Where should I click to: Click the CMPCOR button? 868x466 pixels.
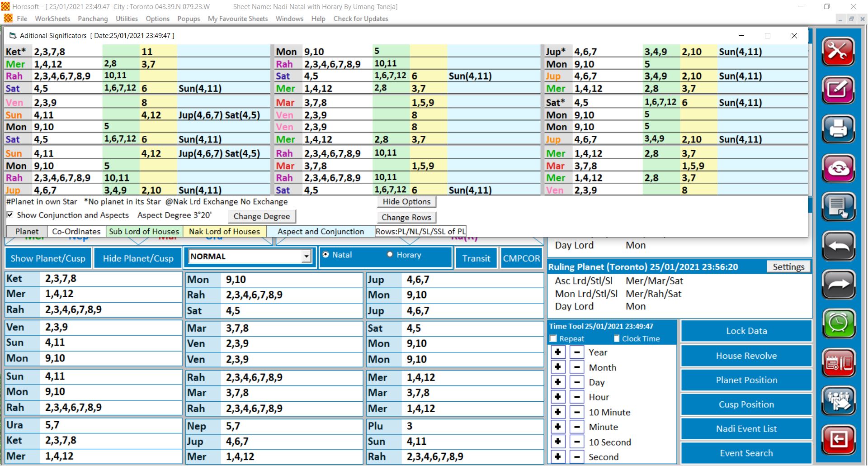[x=521, y=258]
